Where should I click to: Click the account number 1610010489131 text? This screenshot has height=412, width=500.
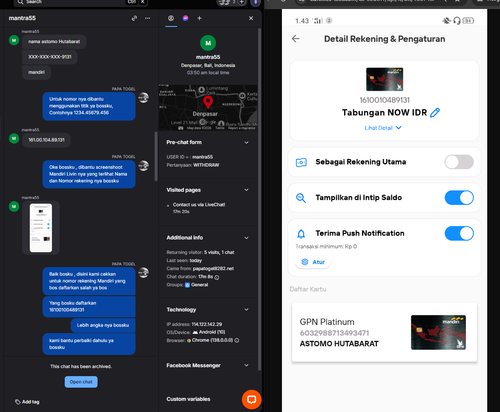coord(384,100)
